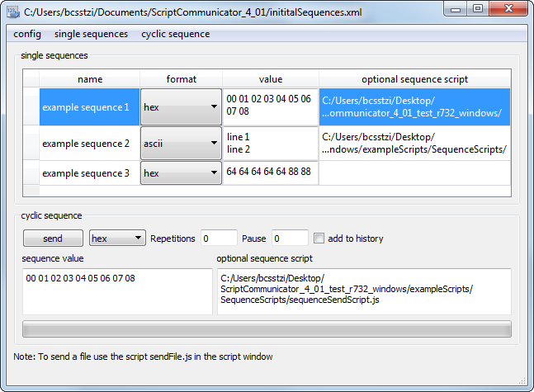Maximize the window
Image resolution: width=534 pixels, height=392 pixels.
pyautogui.click(x=478, y=9)
